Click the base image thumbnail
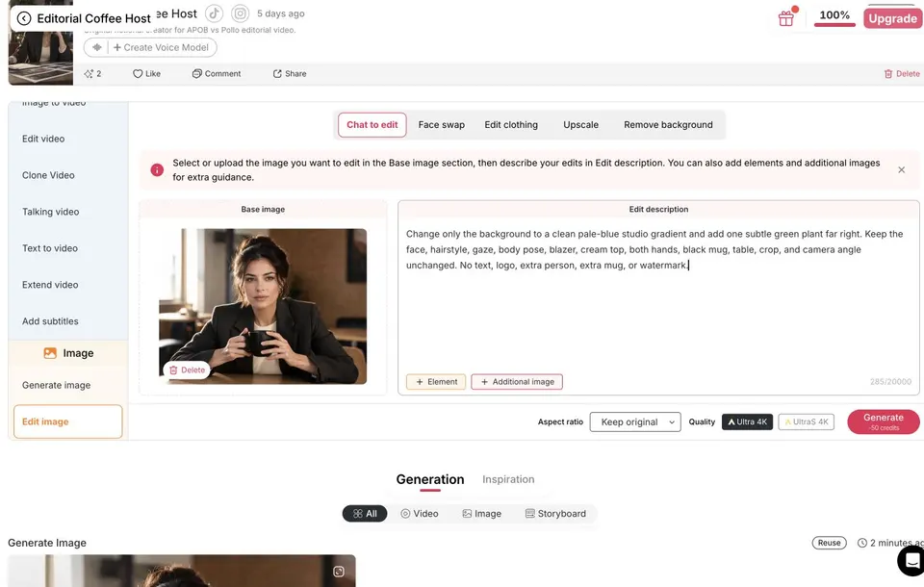 [x=263, y=306]
